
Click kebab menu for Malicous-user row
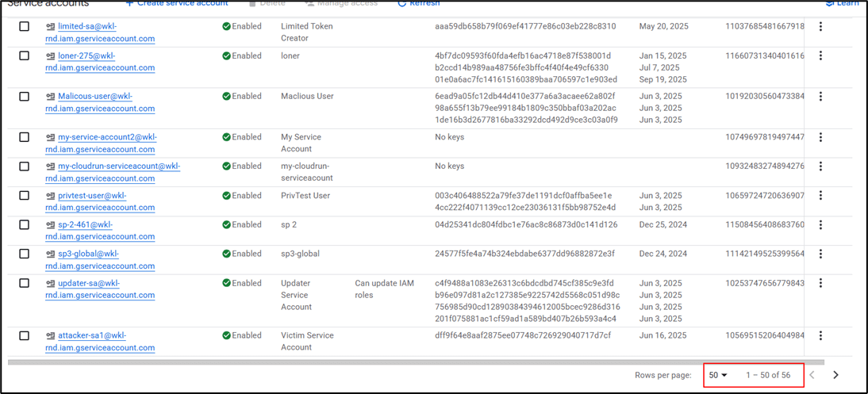(820, 96)
